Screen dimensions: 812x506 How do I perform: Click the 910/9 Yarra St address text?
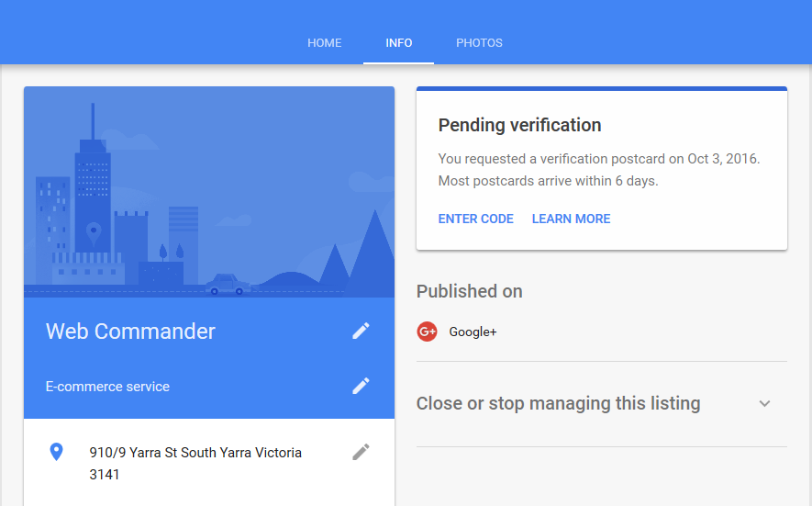coord(195,464)
